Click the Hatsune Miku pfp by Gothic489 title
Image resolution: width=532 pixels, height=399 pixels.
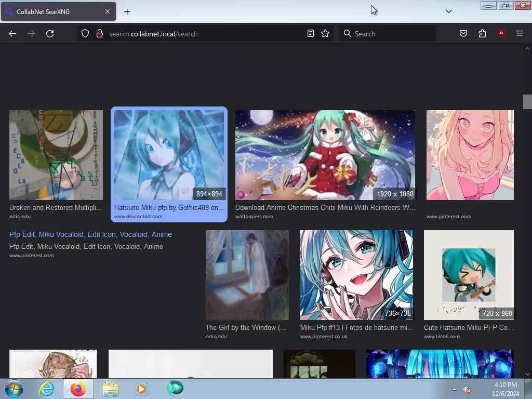169,207
